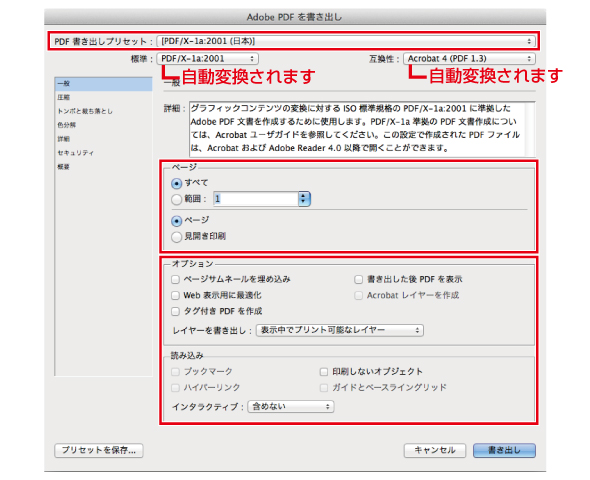Toggle ガイドとベースライングリッド checkbox

click(x=324, y=388)
